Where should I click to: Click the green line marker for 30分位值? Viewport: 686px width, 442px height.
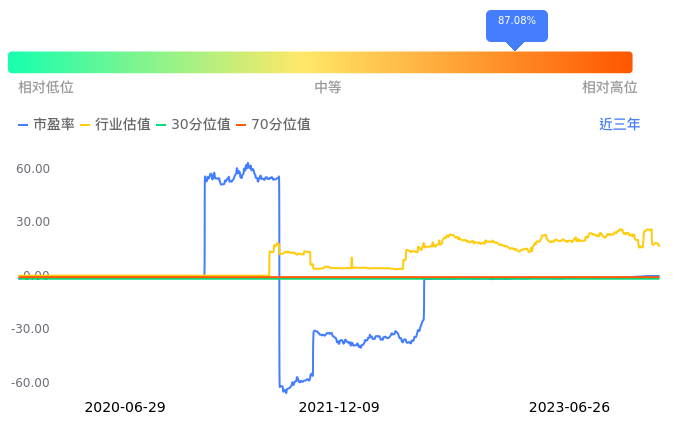161,125
